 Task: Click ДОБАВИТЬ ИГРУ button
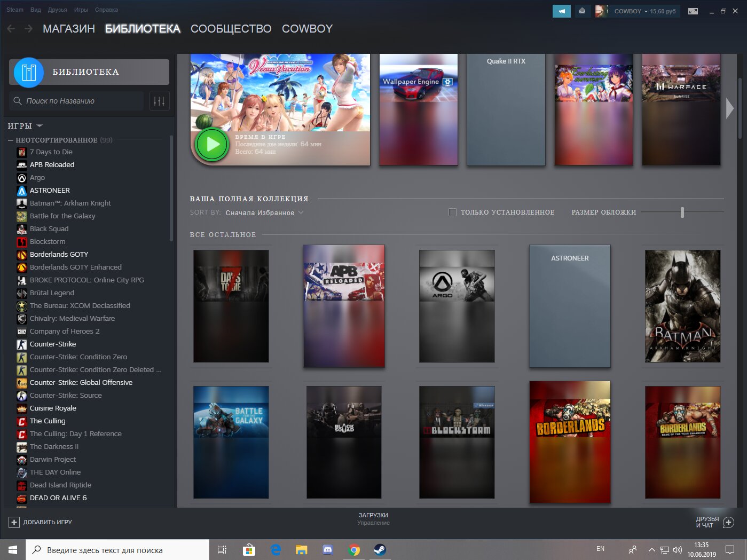click(41, 522)
